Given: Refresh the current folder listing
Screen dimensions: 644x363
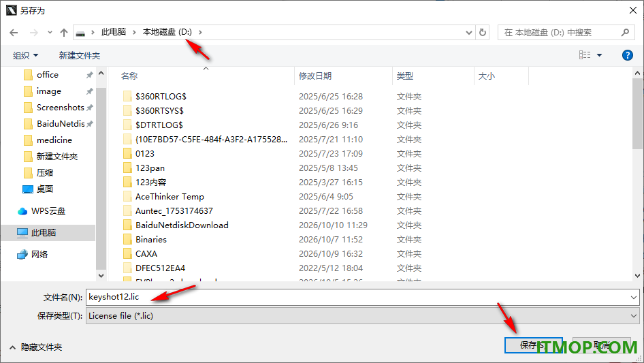Looking at the screenshot, I should click(483, 32).
